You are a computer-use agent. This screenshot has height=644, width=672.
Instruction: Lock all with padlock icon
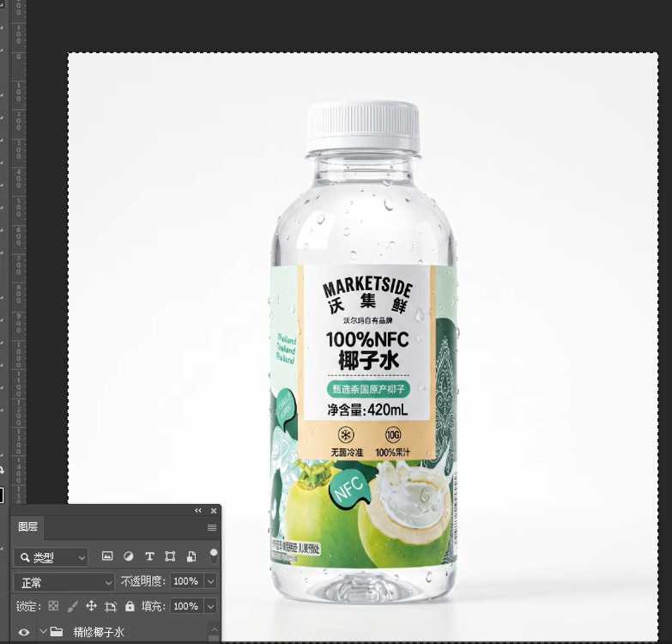(x=130, y=606)
